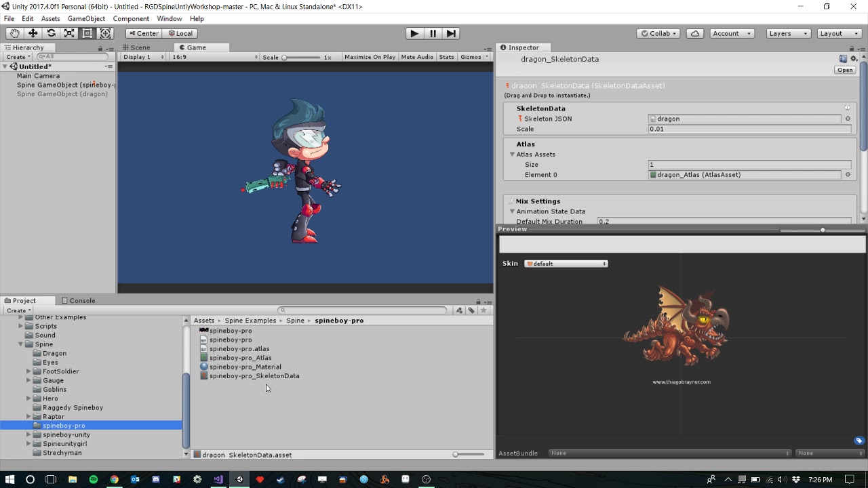Screen dimensions: 868x488
Task: Click the Scale field showing 0.01
Action: (749, 129)
